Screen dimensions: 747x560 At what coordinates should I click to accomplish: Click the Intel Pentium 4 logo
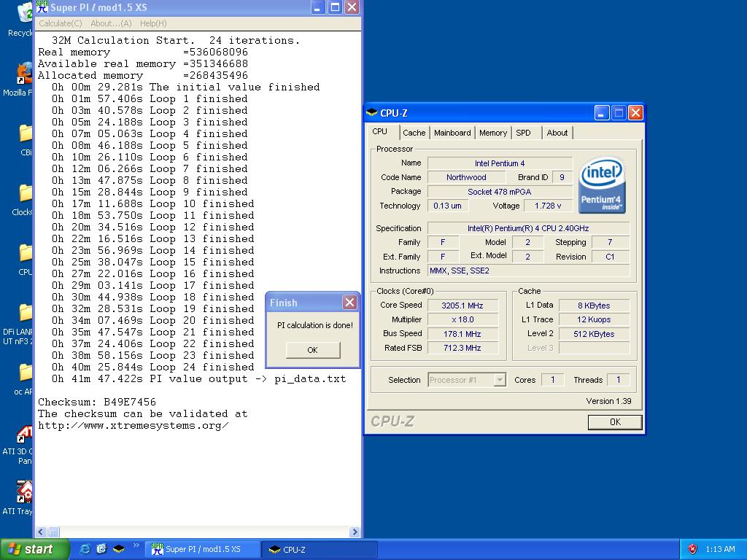[602, 184]
